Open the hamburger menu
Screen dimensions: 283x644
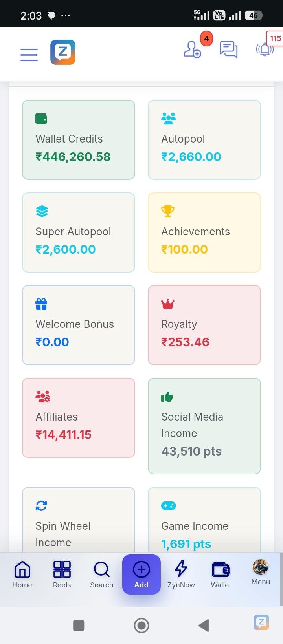29,54
